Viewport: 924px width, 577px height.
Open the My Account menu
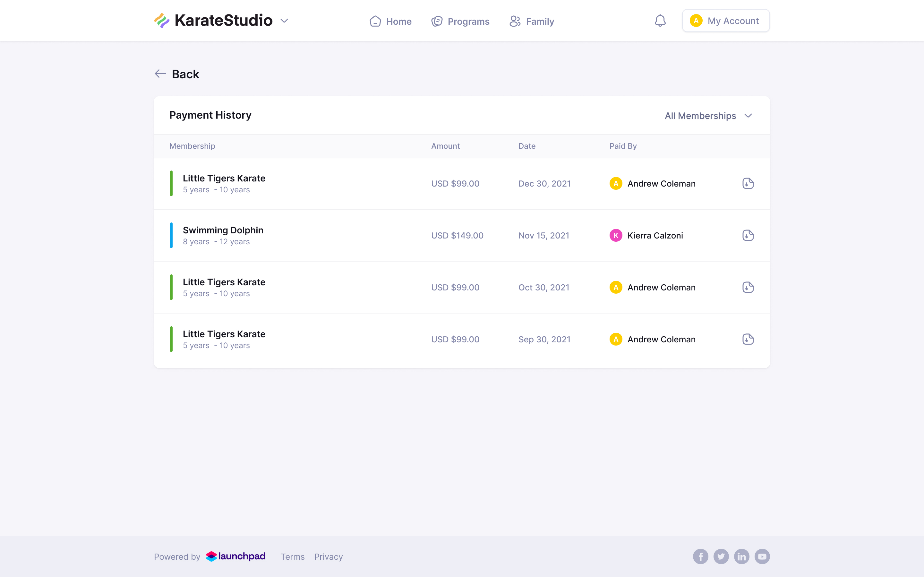pyautogui.click(x=725, y=21)
